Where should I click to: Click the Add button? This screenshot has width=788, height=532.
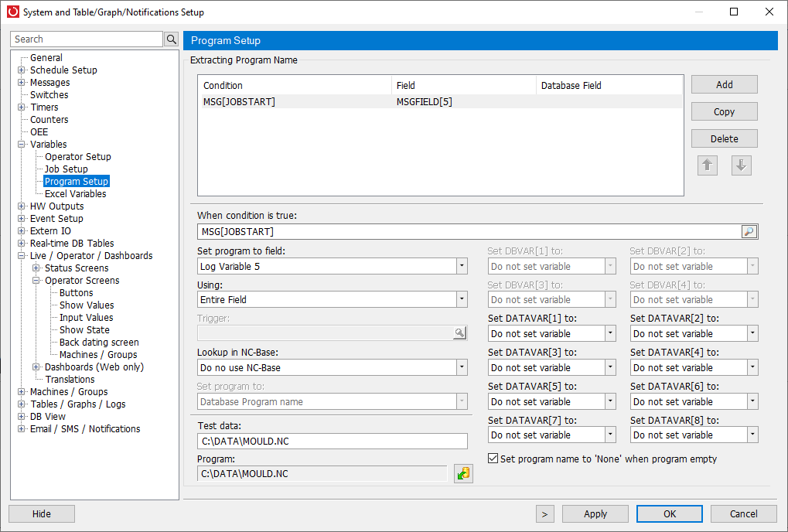[x=724, y=84]
